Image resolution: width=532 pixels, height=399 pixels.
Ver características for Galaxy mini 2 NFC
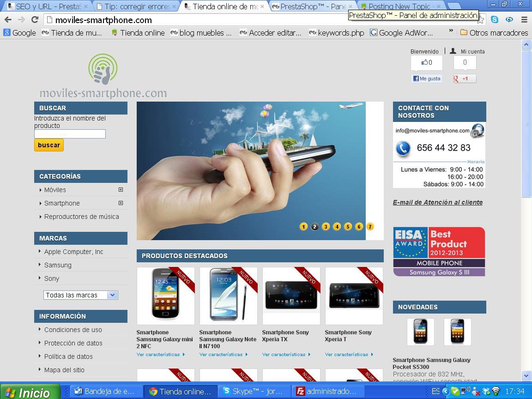(x=161, y=355)
